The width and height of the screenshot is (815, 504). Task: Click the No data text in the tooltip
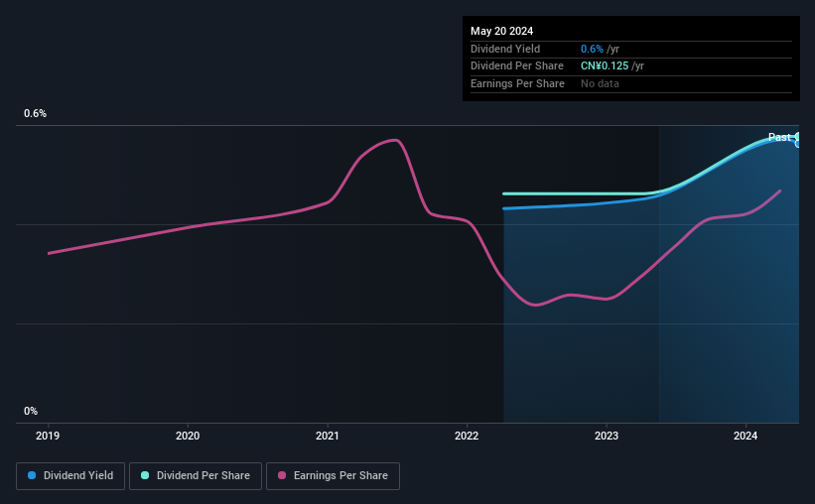click(602, 83)
